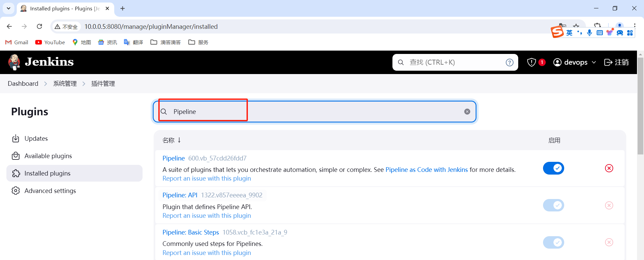This screenshot has height=260, width=644.
Task: Open the Sogou game controller icon
Action: (620, 32)
